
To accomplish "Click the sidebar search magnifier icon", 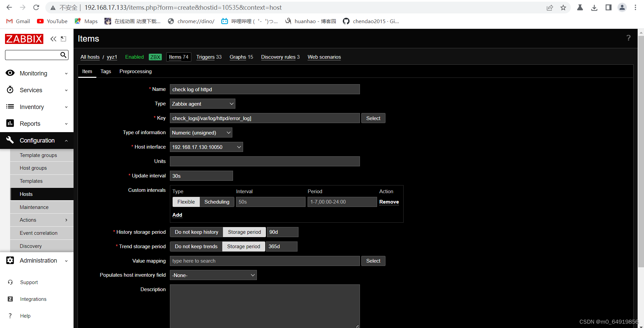I will pos(63,55).
